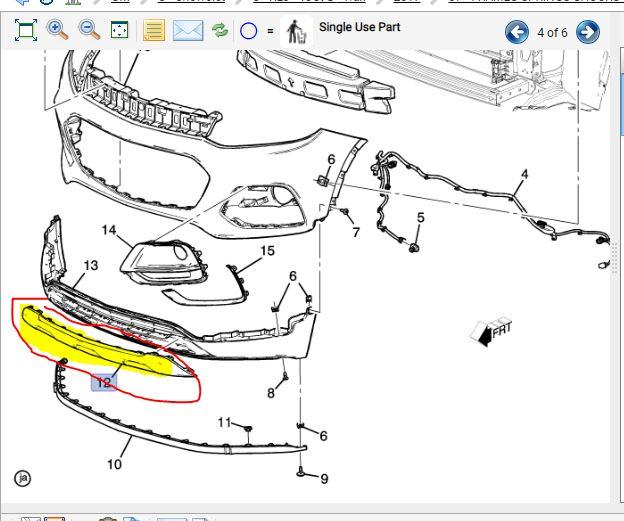This screenshot has width=624, height=521.
Task: Select callout 9 at the bottom bolt
Action: click(x=324, y=479)
